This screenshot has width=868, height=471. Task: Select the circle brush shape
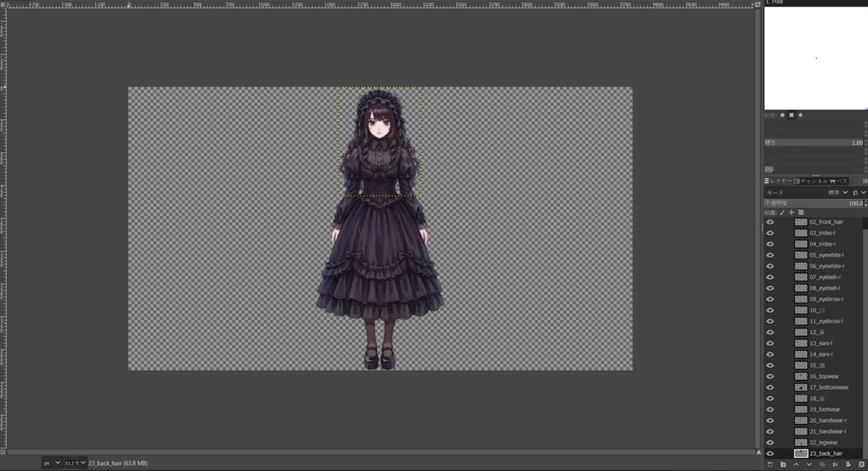click(783, 115)
